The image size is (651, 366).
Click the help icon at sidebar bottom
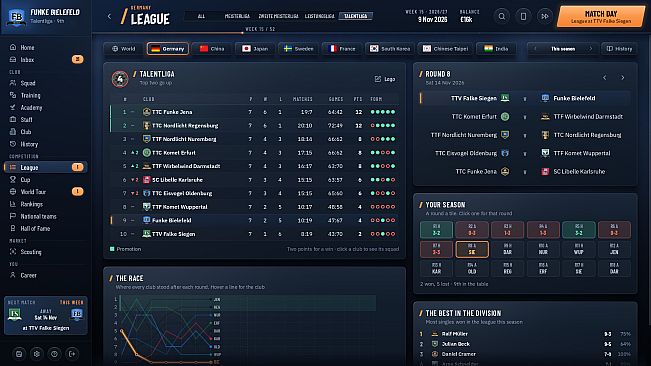pos(54,354)
